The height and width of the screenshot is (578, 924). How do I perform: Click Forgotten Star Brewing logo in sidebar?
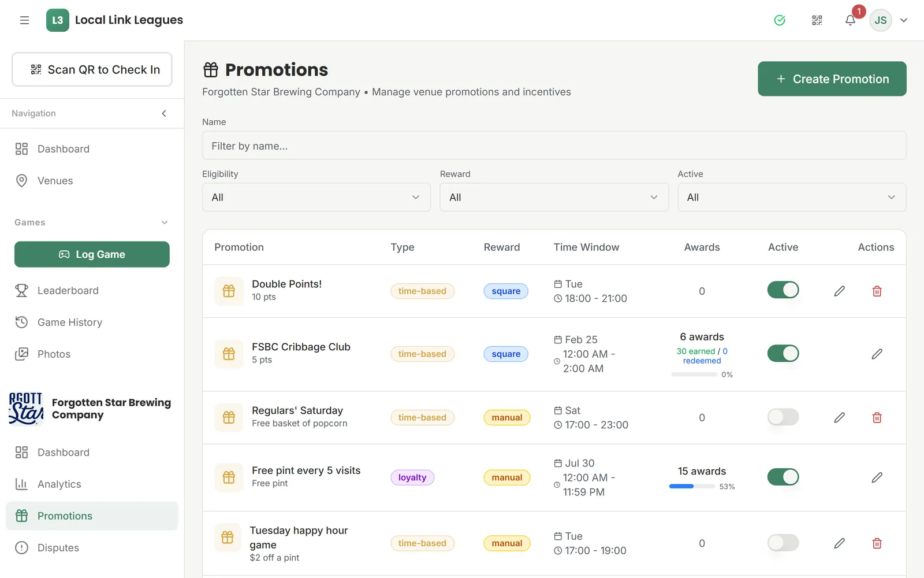click(26, 409)
